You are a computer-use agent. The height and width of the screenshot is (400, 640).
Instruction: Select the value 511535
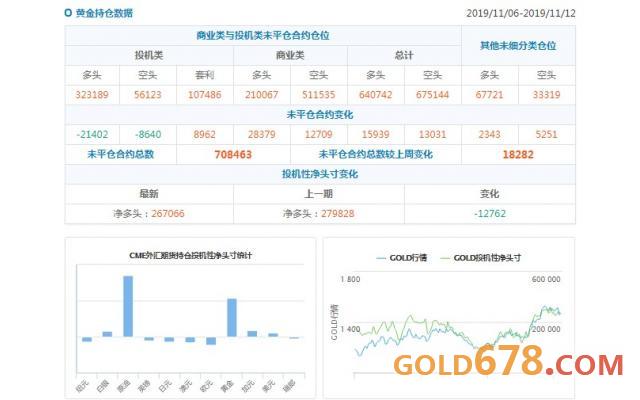pyautogui.click(x=318, y=95)
